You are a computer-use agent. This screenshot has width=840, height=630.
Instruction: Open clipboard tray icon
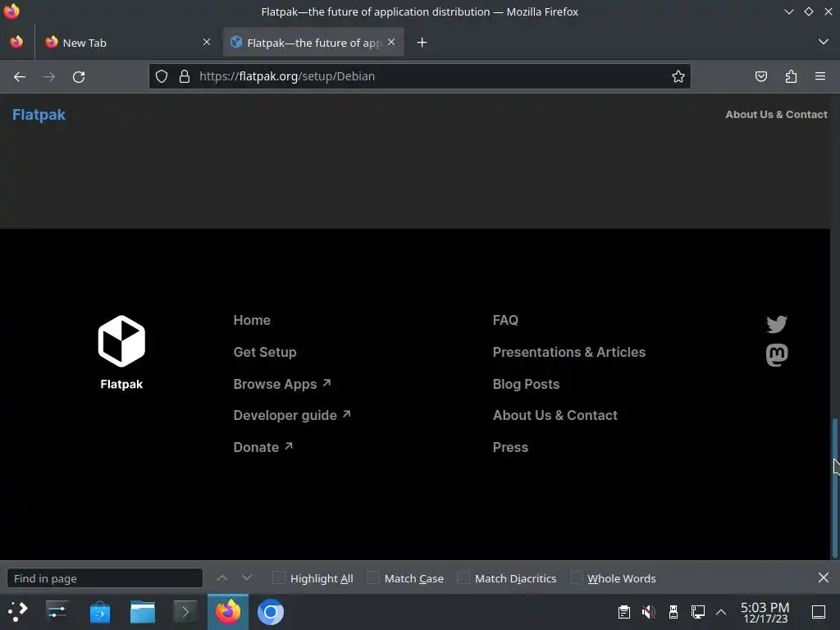[623, 612]
